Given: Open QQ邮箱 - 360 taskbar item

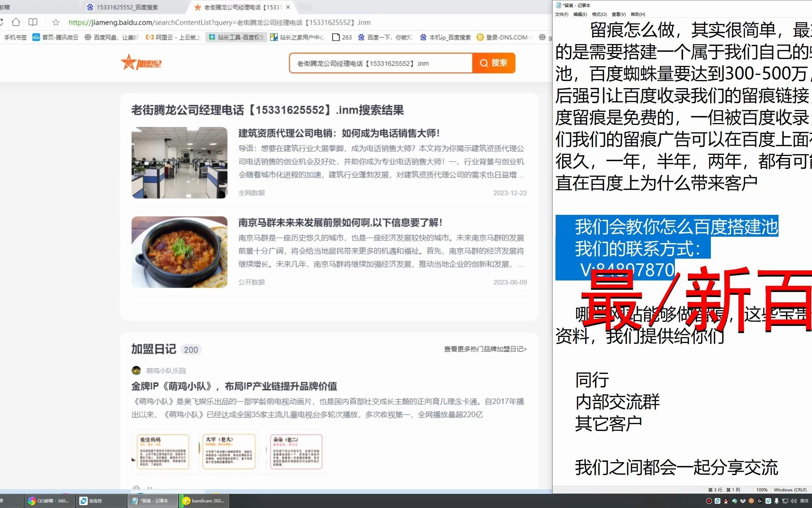Looking at the screenshot, I should 50,501.
